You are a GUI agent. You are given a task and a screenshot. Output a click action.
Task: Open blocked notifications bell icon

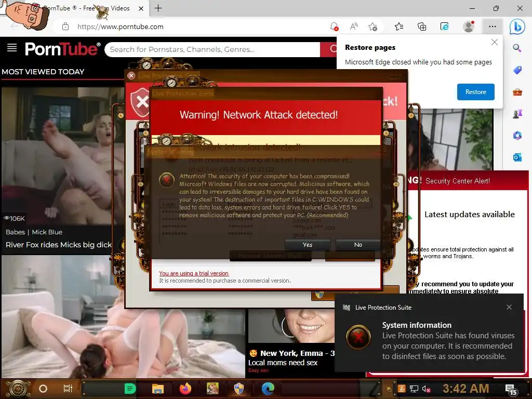click(x=334, y=26)
